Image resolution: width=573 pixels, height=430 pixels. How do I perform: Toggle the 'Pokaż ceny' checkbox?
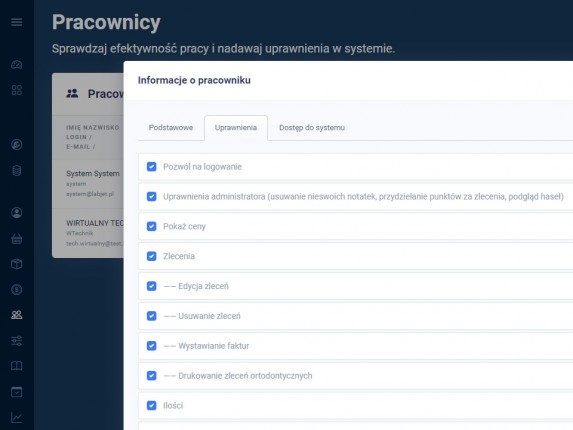152,226
